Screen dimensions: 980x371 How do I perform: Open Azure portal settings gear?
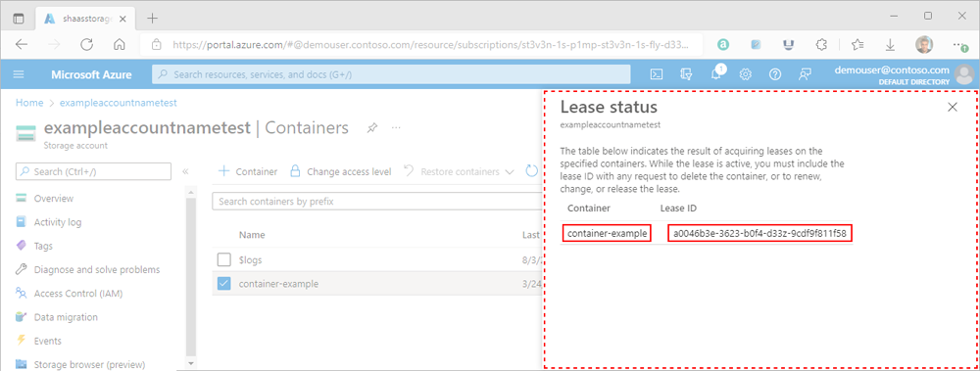point(745,74)
